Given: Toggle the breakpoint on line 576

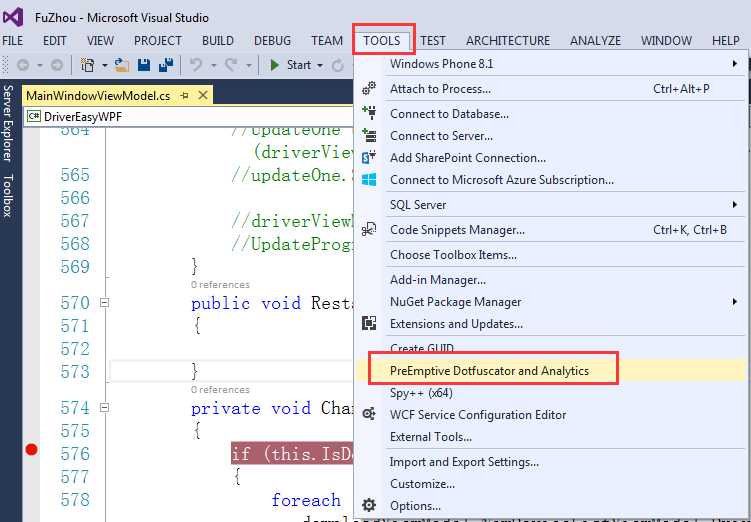Looking at the screenshot, I should click(x=32, y=449).
